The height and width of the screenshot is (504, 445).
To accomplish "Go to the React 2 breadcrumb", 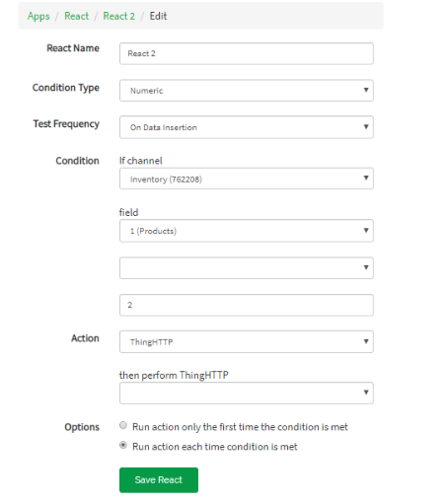I will tap(118, 16).
